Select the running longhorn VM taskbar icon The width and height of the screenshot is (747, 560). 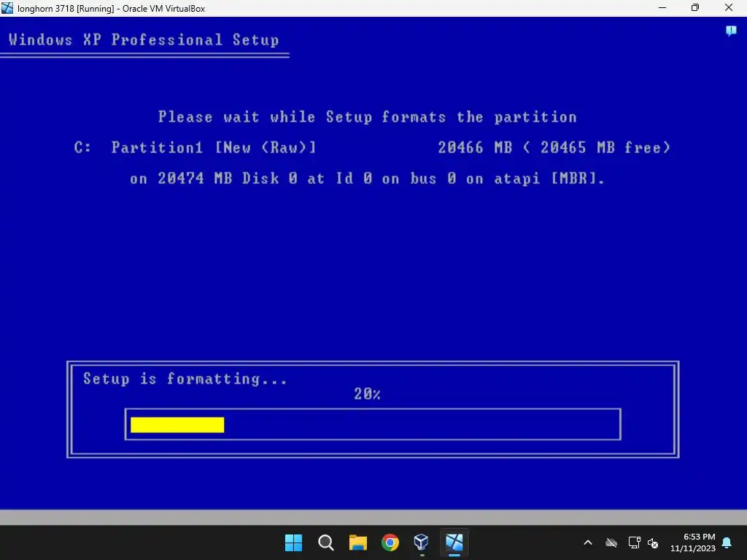pos(454,542)
